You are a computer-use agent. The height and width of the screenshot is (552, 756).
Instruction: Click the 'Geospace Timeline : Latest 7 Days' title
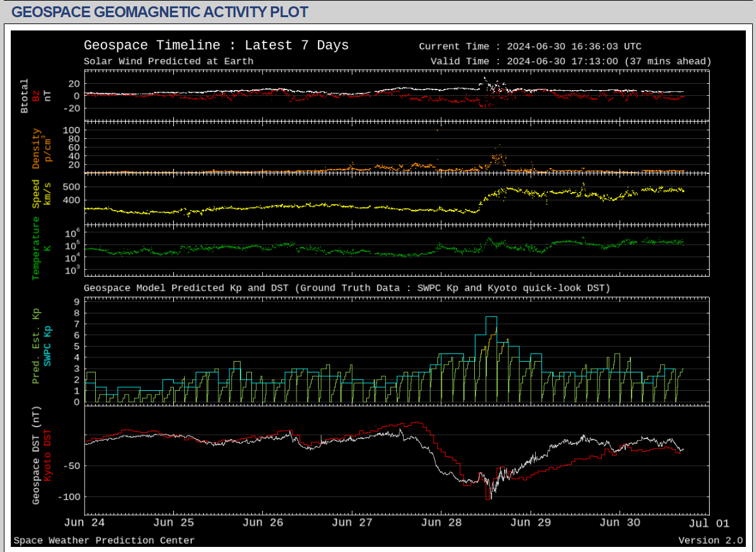pyautogui.click(x=216, y=46)
